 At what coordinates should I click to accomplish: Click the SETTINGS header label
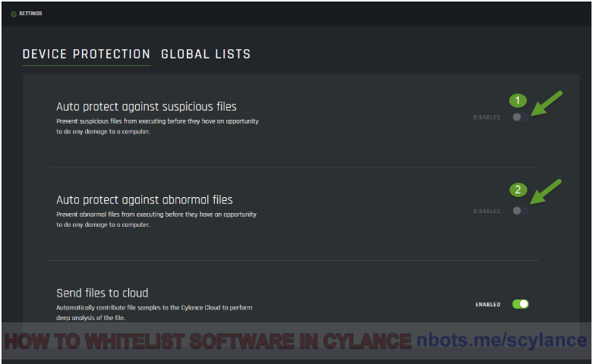[x=30, y=14]
